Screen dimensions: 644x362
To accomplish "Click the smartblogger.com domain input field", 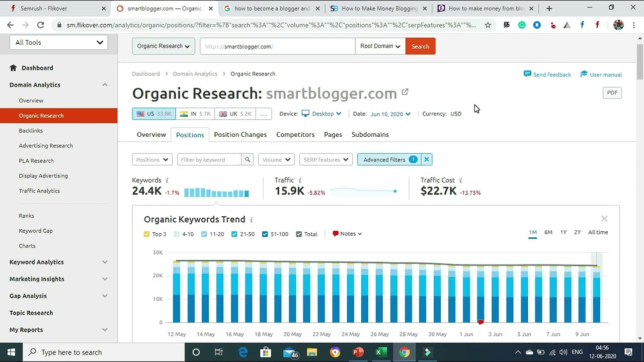I will point(277,46).
